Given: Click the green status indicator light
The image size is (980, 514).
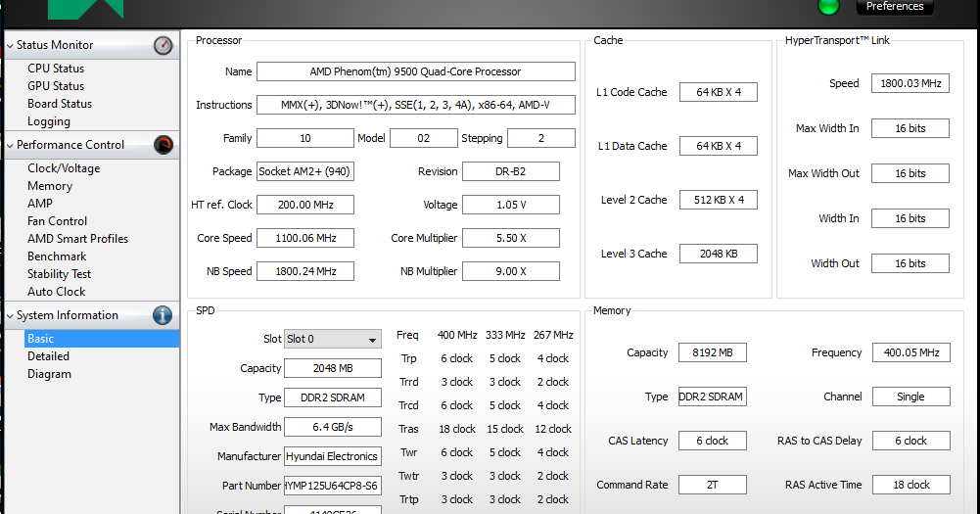Looking at the screenshot, I should (829, 6).
